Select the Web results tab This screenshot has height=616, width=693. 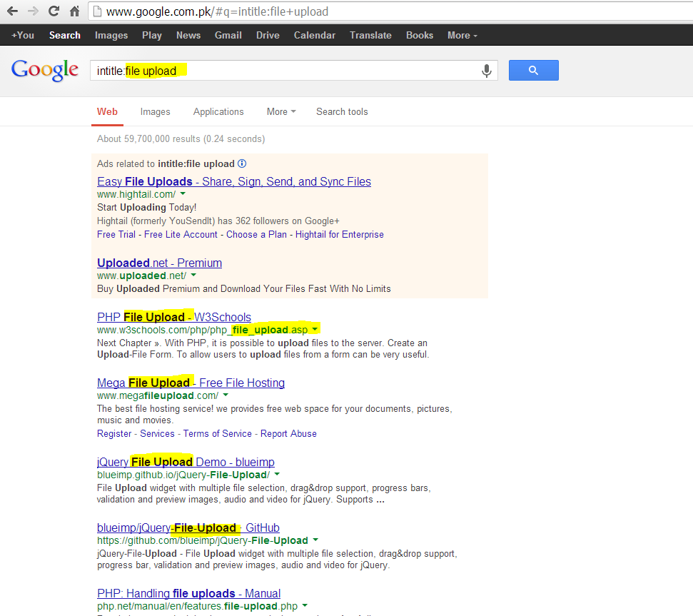tap(107, 112)
